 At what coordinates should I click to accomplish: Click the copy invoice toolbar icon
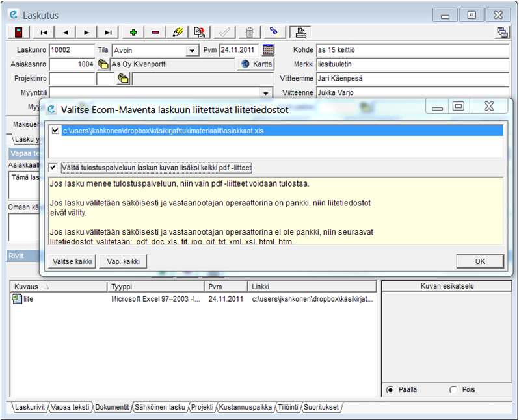click(x=200, y=33)
